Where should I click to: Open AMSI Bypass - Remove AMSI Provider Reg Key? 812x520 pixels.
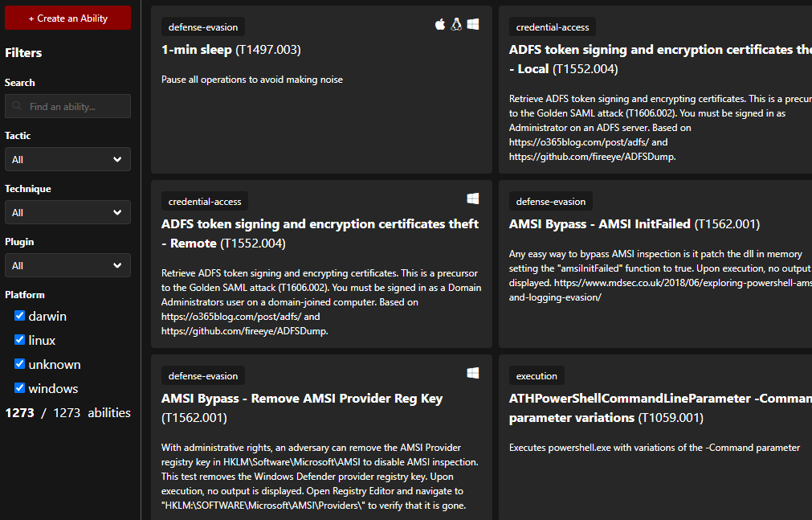click(x=321, y=437)
